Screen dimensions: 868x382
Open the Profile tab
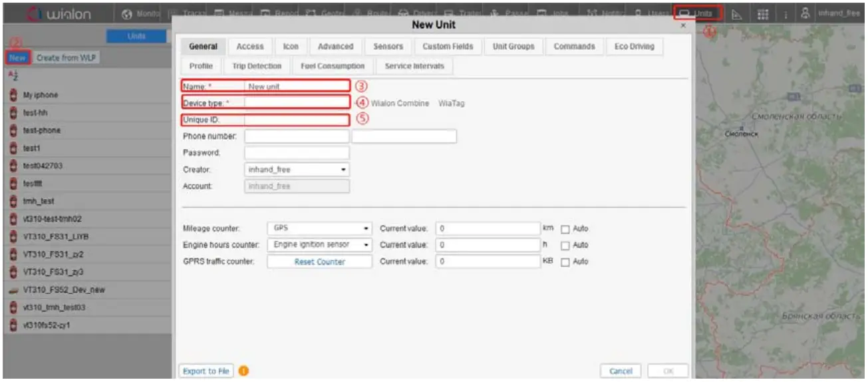pyautogui.click(x=201, y=67)
